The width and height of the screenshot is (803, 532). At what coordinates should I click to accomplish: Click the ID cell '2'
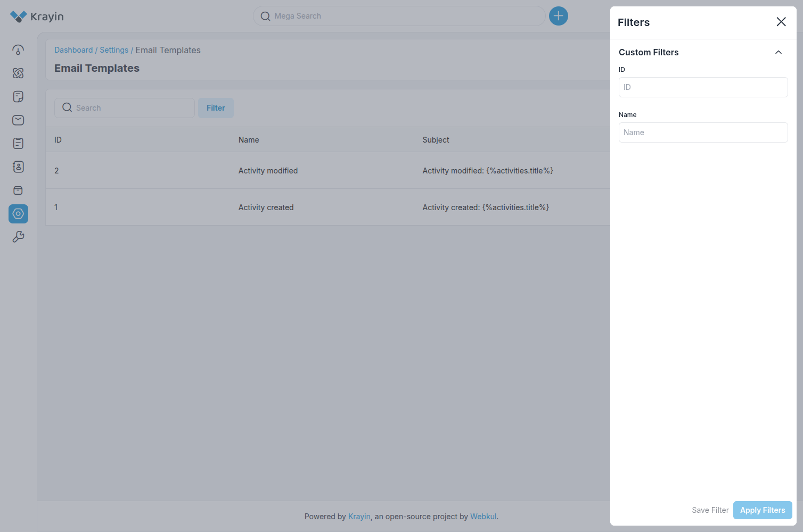[56, 171]
